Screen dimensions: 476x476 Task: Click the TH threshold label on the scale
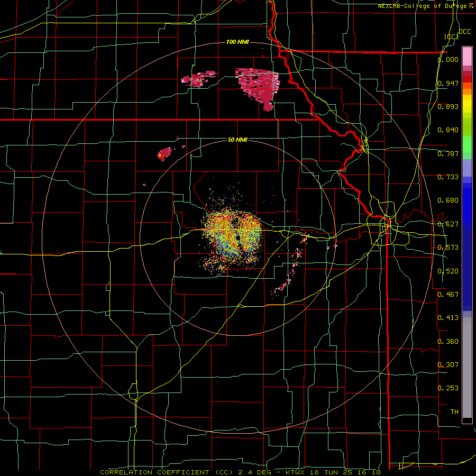[454, 412]
